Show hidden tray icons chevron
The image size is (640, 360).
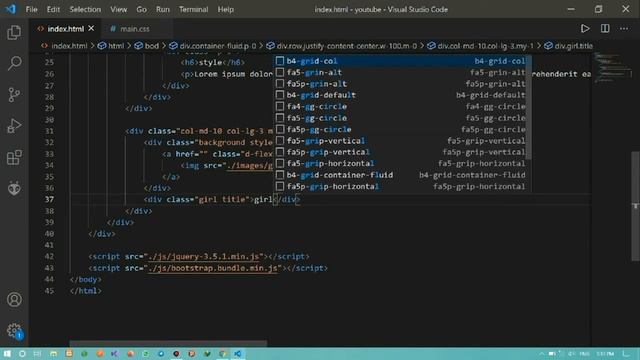(541, 354)
